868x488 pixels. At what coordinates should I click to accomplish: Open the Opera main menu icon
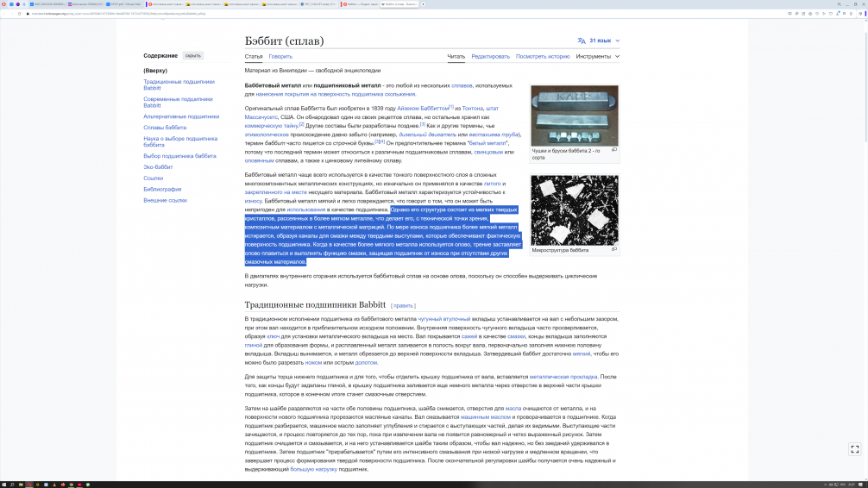click(x=3, y=4)
